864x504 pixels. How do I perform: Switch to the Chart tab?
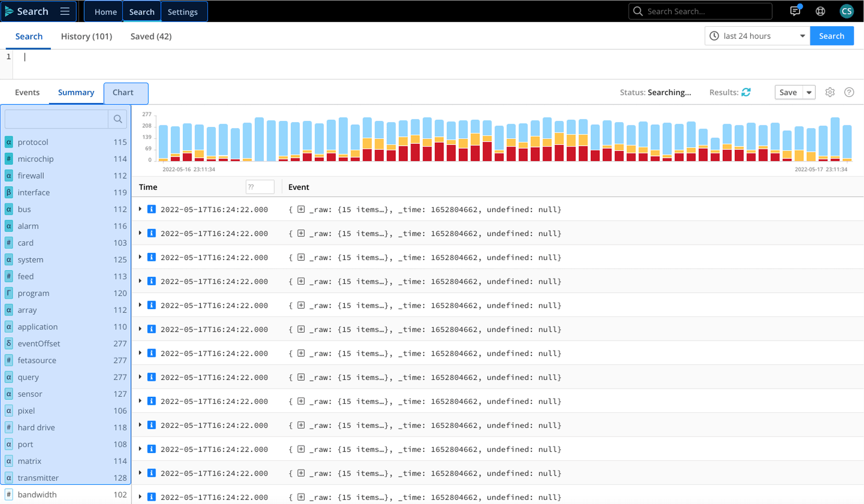click(x=123, y=92)
